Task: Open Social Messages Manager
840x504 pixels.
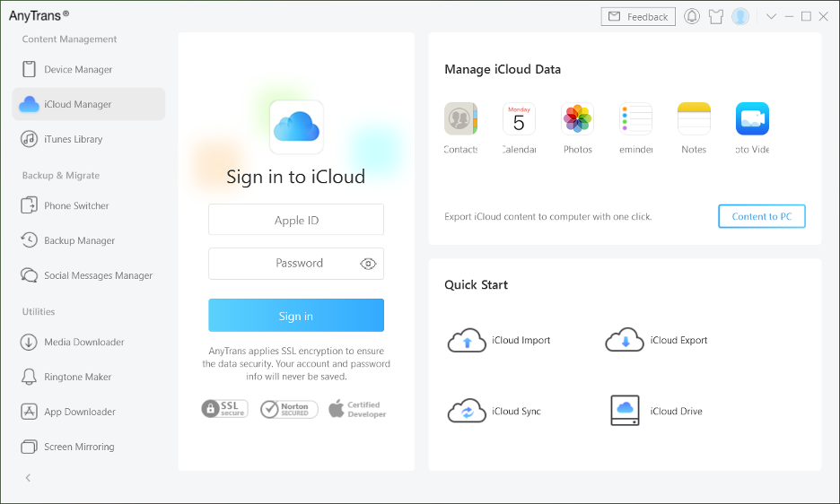Action: click(88, 275)
